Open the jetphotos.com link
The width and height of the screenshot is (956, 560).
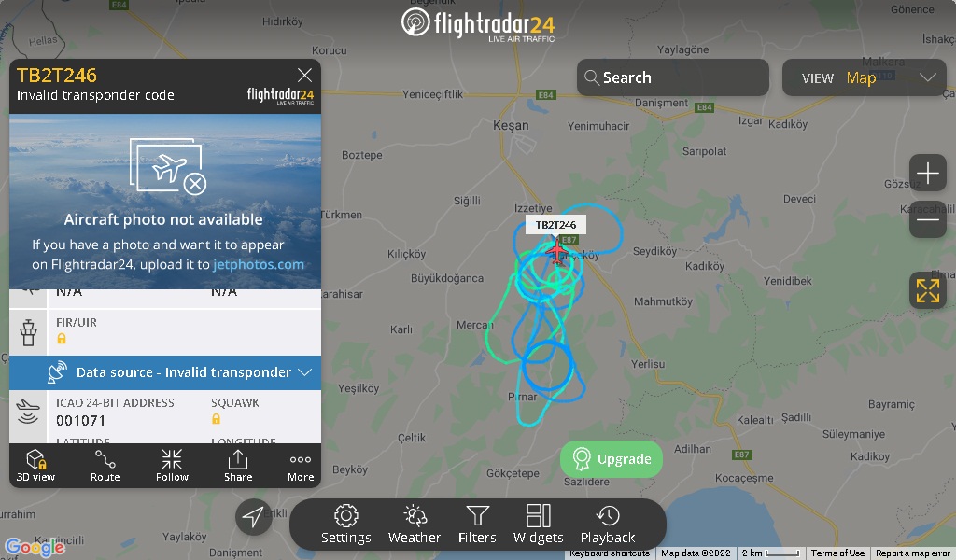click(259, 264)
